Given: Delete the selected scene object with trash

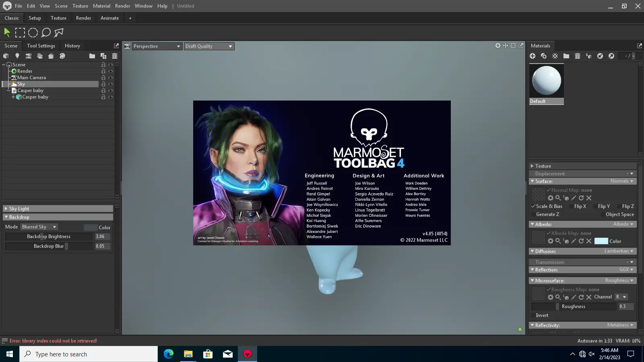Looking at the screenshot, I should [x=115, y=56].
